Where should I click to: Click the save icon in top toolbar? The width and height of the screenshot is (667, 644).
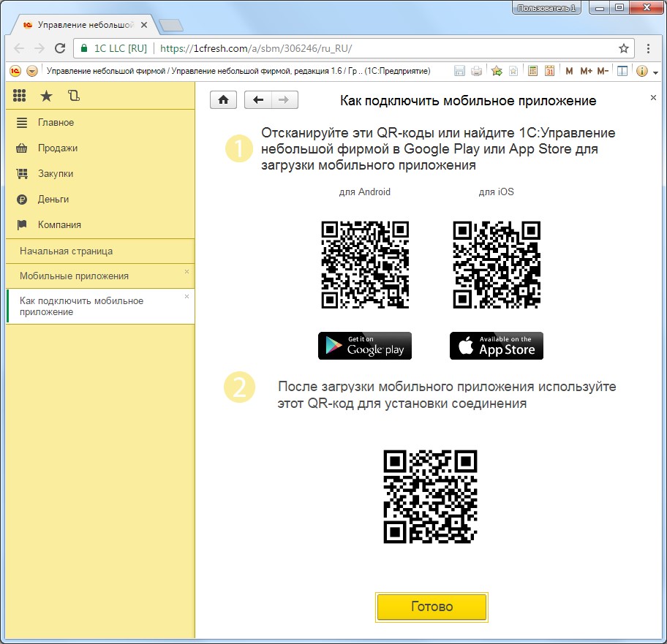pyautogui.click(x=460, y=71)
